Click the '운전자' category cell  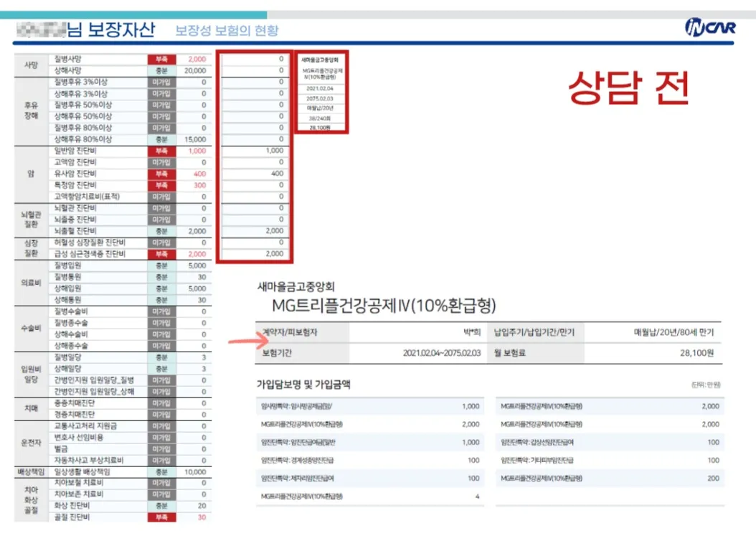[x=32, y=443]
